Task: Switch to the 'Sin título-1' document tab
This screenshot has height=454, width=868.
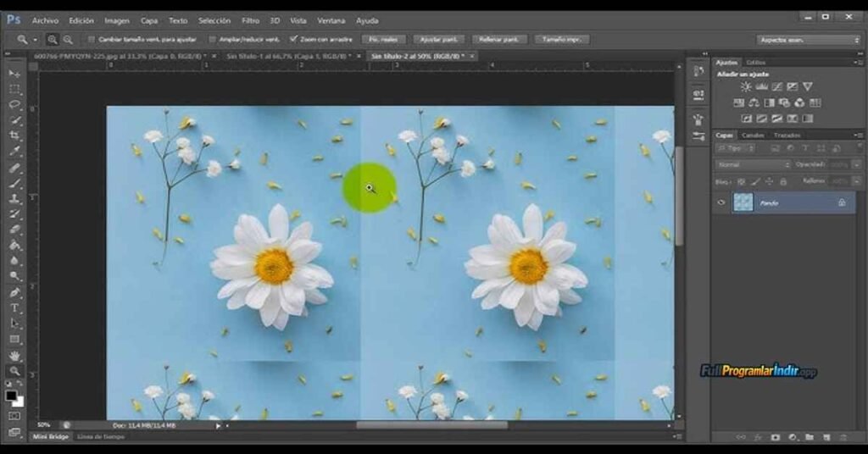Action: click(288, 57)
